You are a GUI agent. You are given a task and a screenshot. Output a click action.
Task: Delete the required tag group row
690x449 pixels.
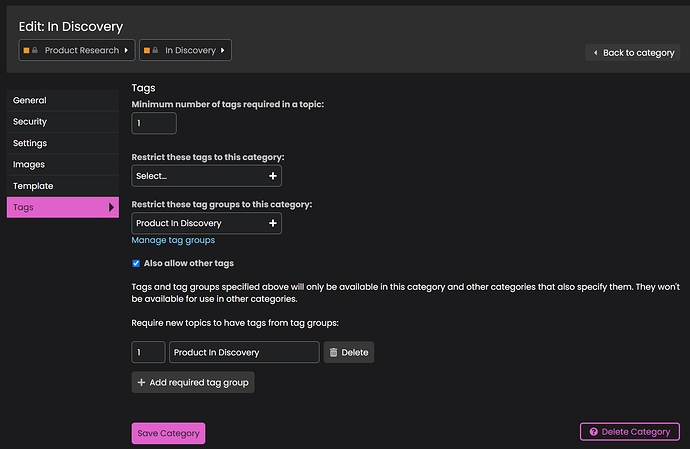349,352
